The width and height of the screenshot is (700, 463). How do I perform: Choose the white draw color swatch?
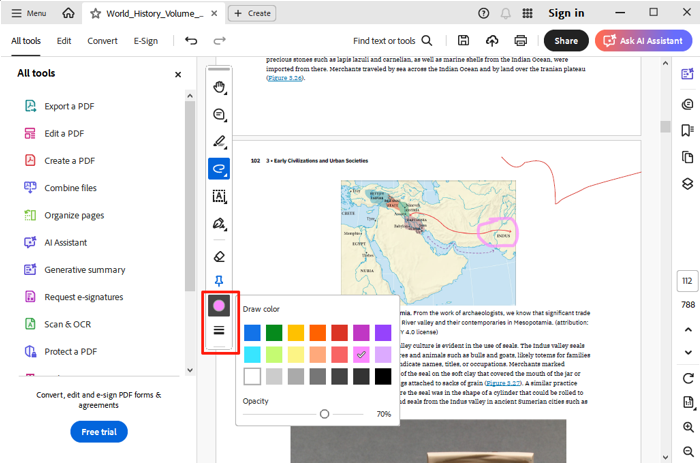(x=252, y=376)
